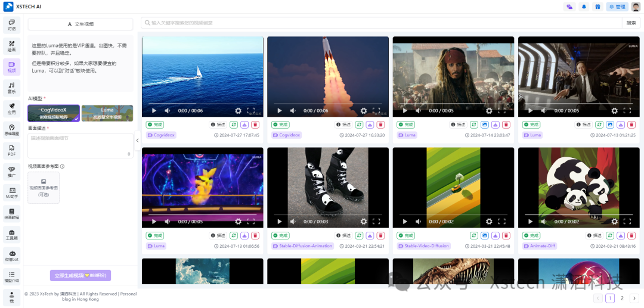Open the user avatar in top right
644x308 pixels.
pos(636,7)
